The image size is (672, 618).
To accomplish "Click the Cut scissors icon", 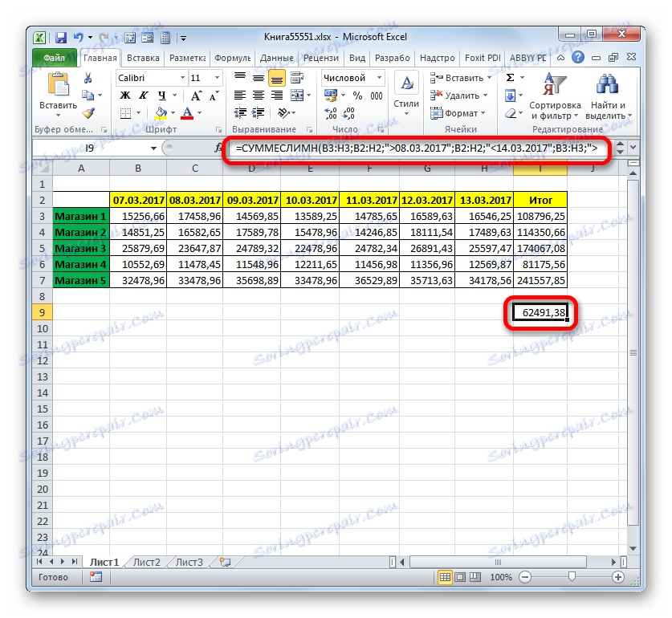I will pos(88,78).
